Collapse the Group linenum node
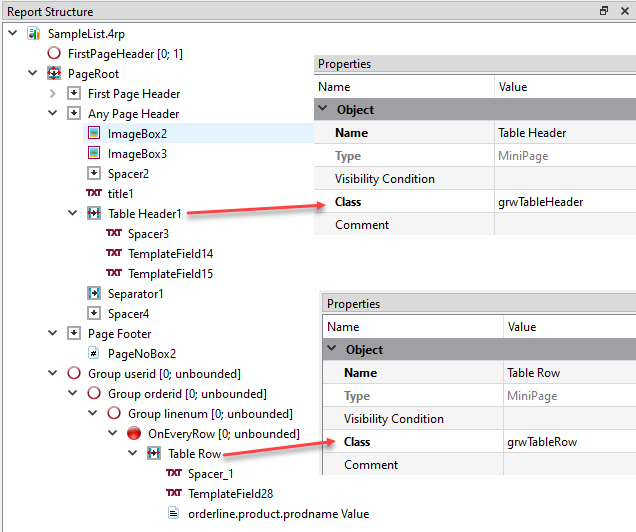 93,413
